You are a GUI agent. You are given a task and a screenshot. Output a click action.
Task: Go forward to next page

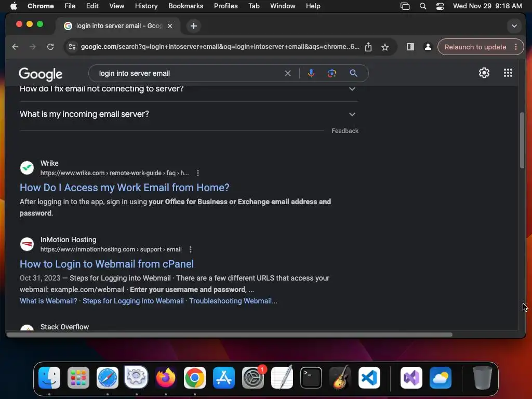33,47
